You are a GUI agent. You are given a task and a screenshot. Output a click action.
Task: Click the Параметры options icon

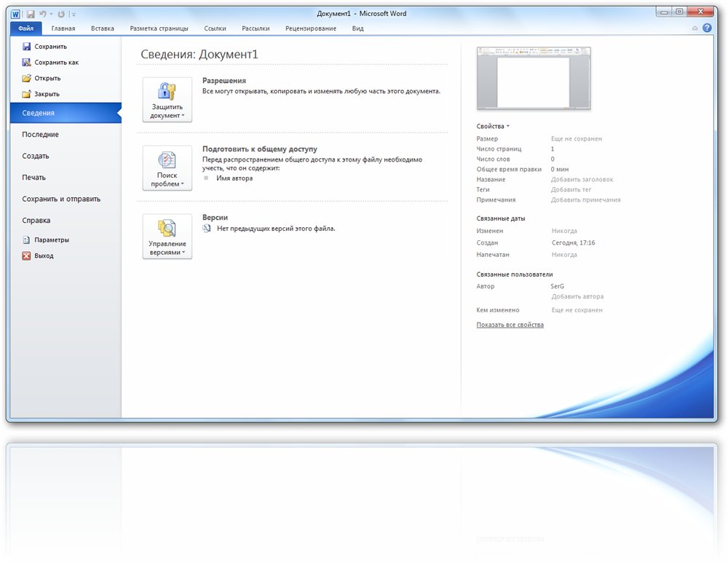(x=26, y=240)
